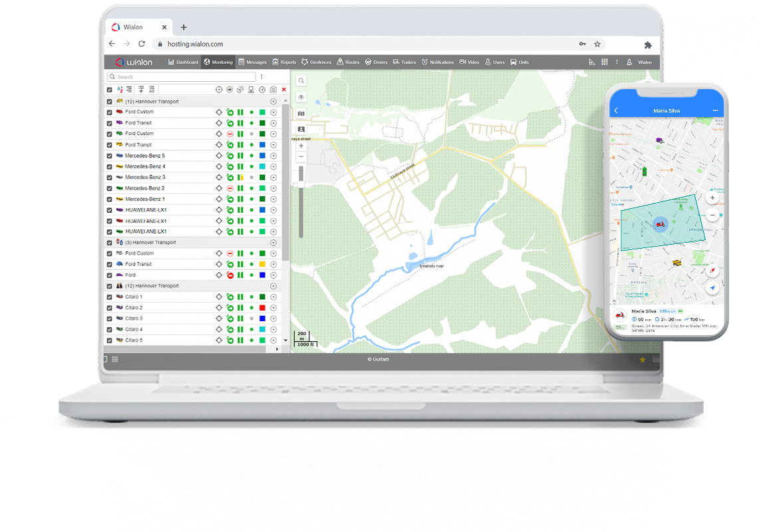Click the Reports icon in the navbar

[284, 62]
